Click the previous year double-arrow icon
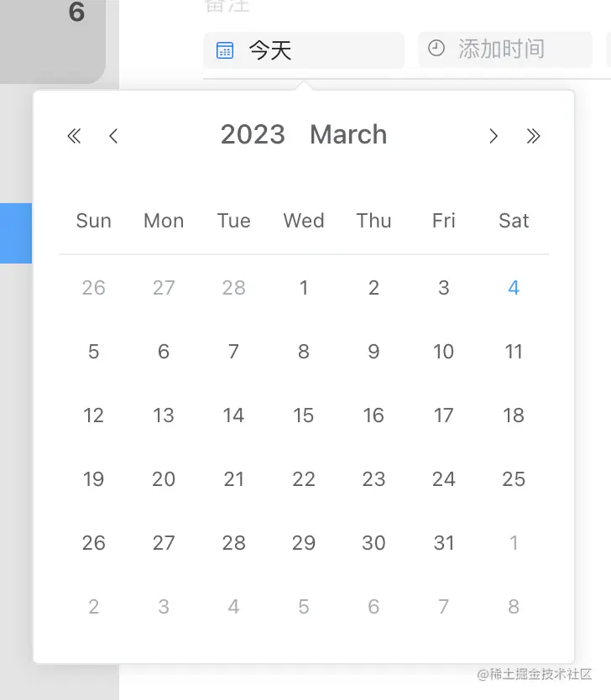611x700 pixels. click(74, 136)
